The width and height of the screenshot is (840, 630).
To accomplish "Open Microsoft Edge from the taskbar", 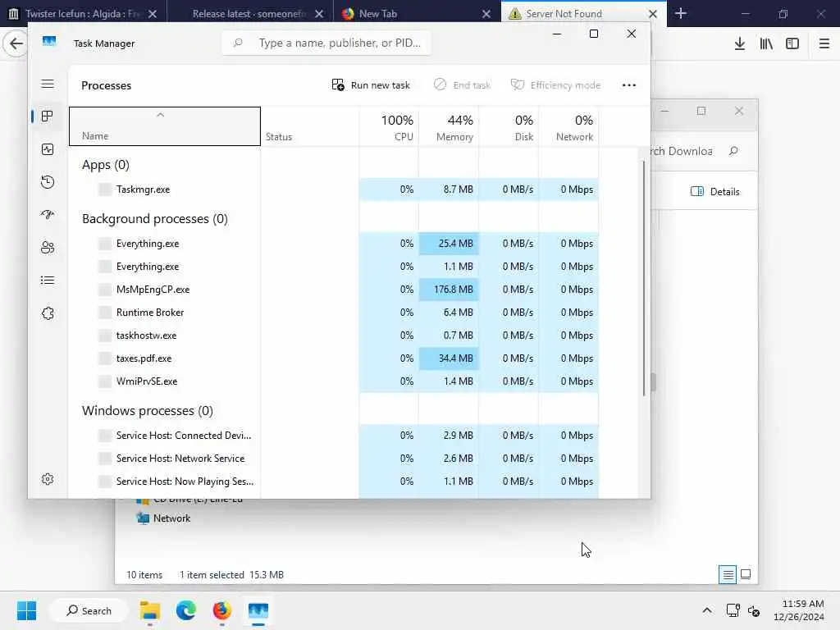I will [x=186, y=610].
